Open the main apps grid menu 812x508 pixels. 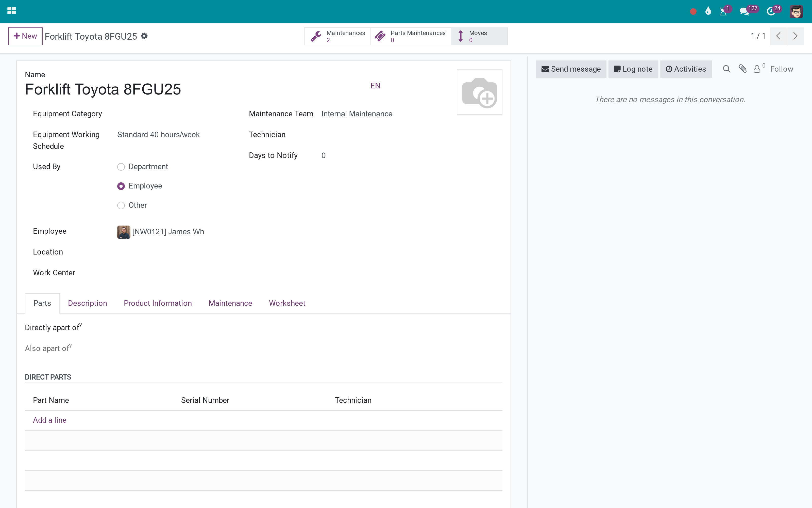(11, 11)
